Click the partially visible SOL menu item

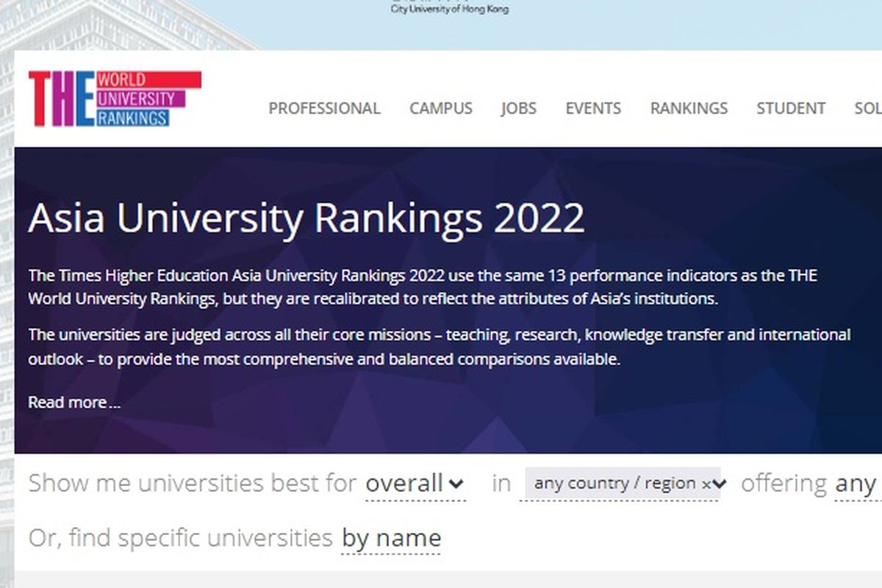pyautogui.click(x=867, y=109)
